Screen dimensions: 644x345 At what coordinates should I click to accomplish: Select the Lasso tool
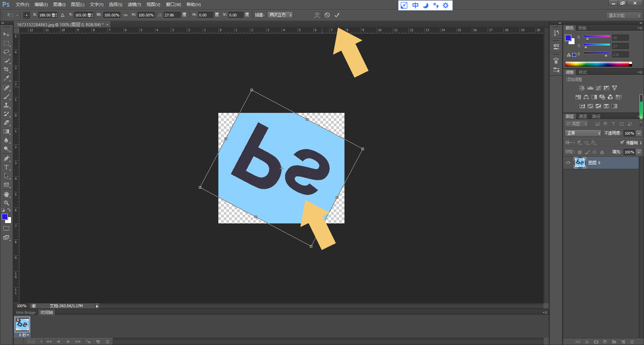coord(6,52)
